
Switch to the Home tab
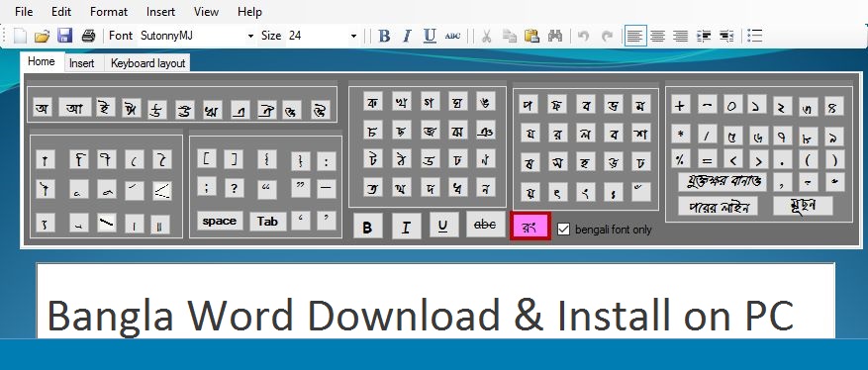click(42, 61)
